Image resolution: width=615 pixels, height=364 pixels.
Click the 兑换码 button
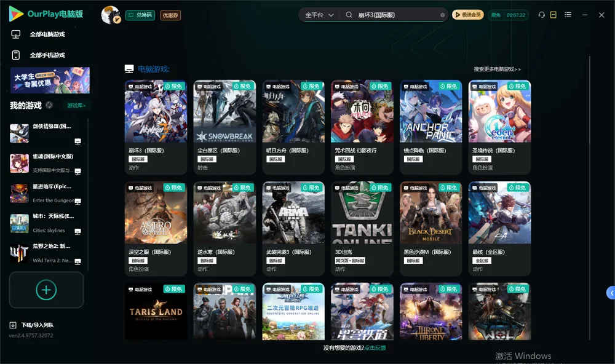coord(140,15)
